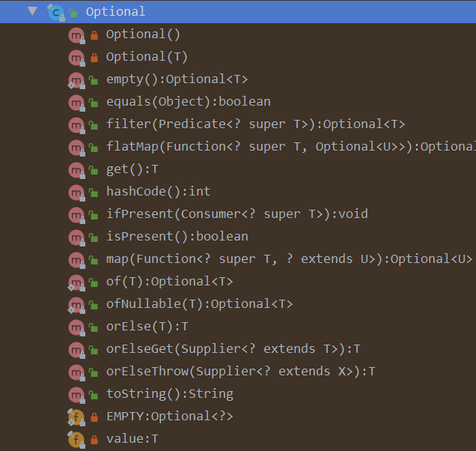The width and height of the screenshot is (476, 451).
Task: Click the method icon beside isPresent()
Action: coord(76,238)
